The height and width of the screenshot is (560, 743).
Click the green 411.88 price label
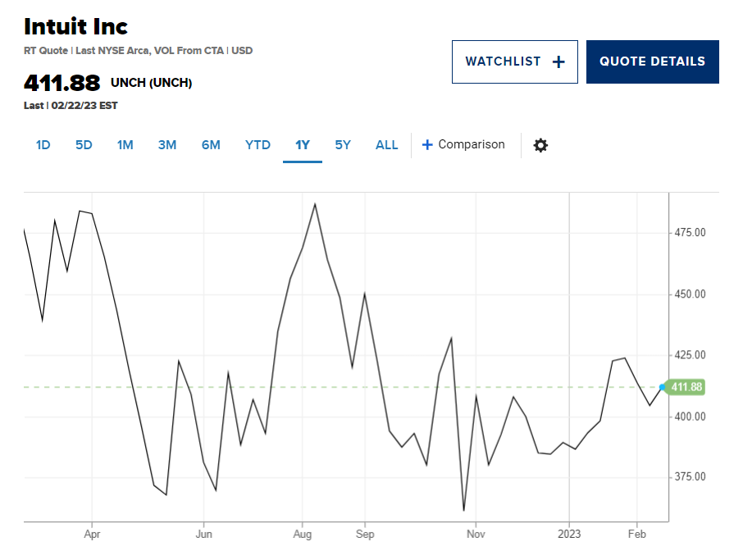[686, 387]
